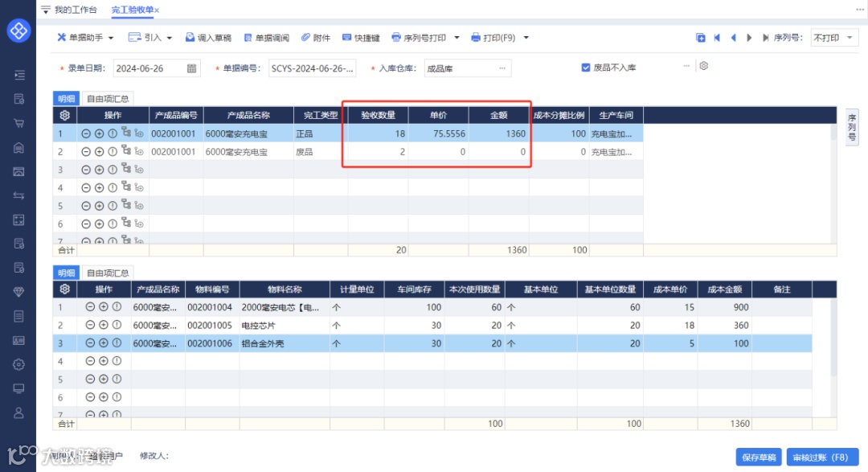868x472 pixels.
Task: Click 调入草稿 load draft
Action: tap(208, 38)
